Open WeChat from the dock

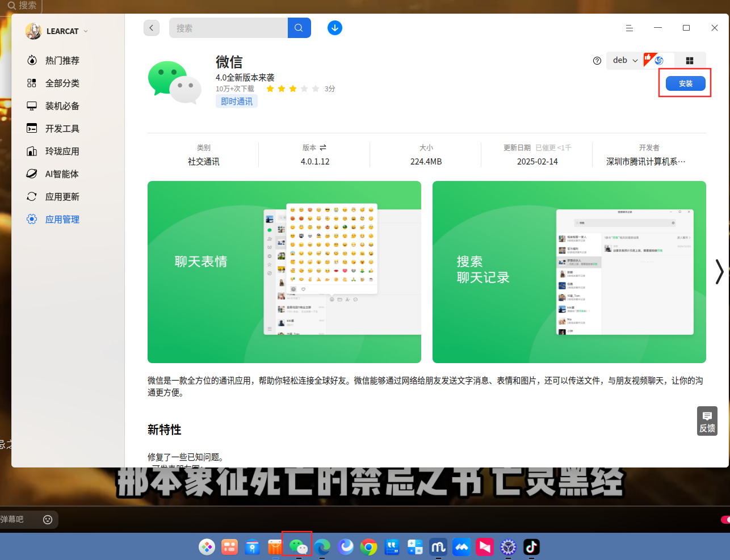click(x=298, y=546)
